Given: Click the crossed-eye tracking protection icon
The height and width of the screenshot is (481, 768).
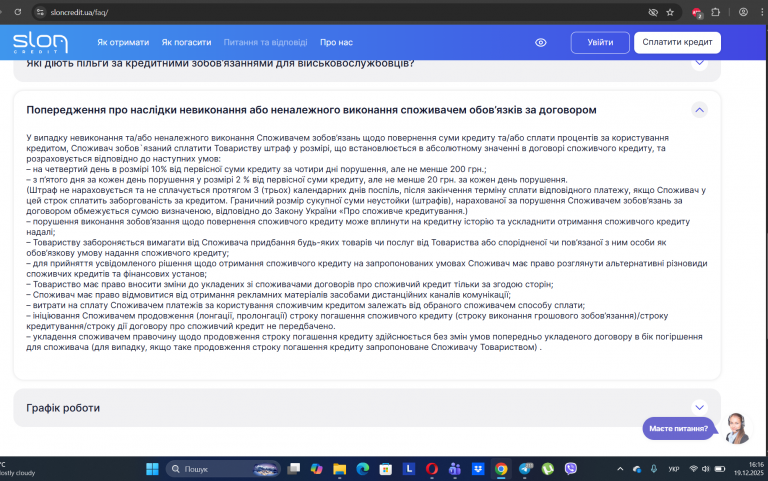Looking at the screenshot, I should [x=653, y=12].
